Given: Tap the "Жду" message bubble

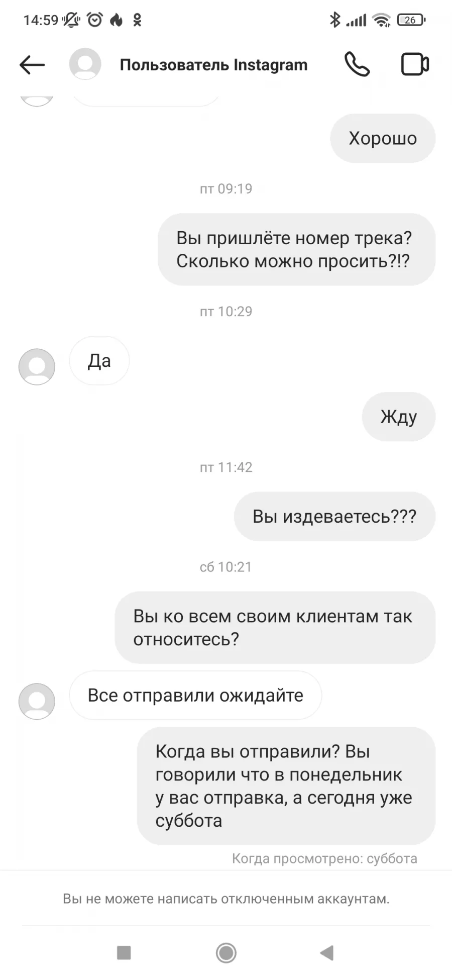Looking at the screenshot, I should [x=399, y=417].
